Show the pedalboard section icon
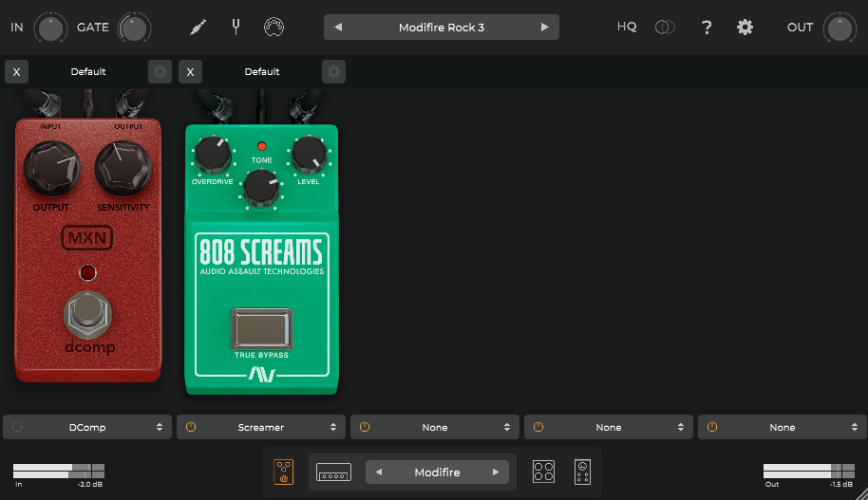This screenshot has width=868, height=500. point(284,472)
